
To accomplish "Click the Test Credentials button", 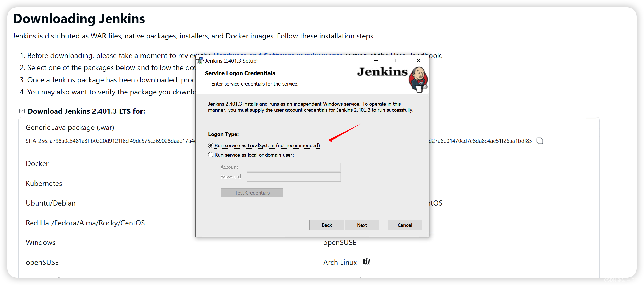I will 252,193.
